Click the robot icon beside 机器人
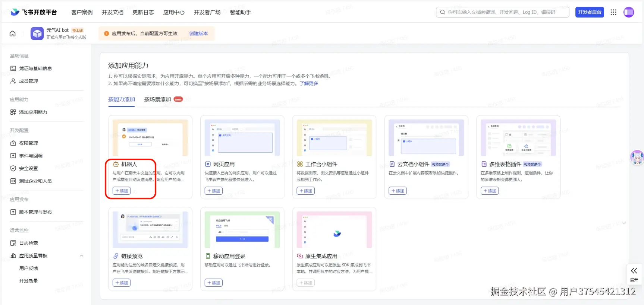The image size is (644, 305). coord(116,164)
